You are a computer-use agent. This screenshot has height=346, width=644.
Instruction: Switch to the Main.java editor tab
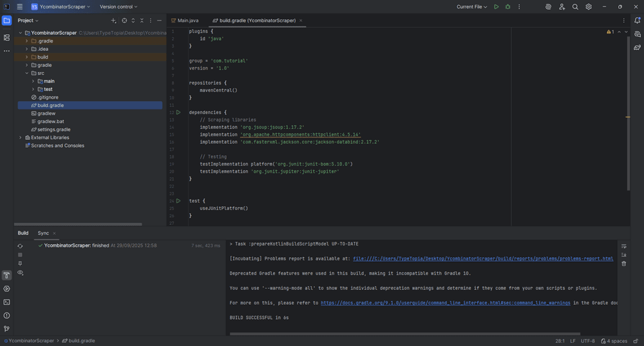(x=187, y=21)
